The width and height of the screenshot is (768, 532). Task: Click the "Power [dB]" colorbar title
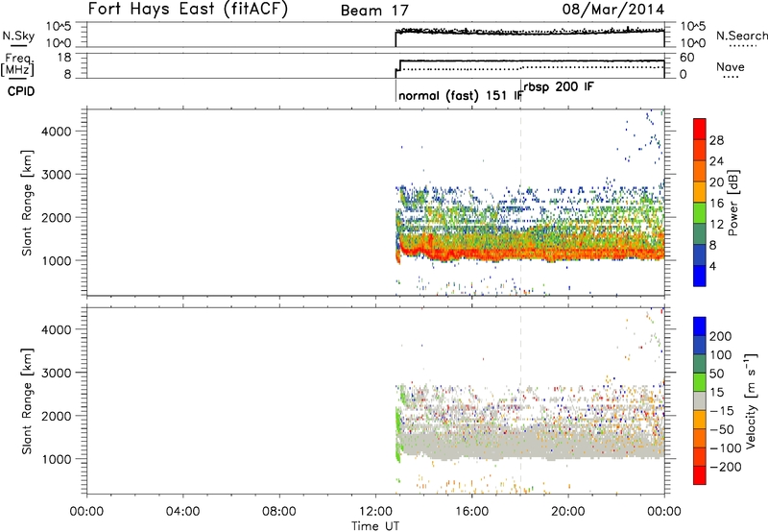[733, 203]
